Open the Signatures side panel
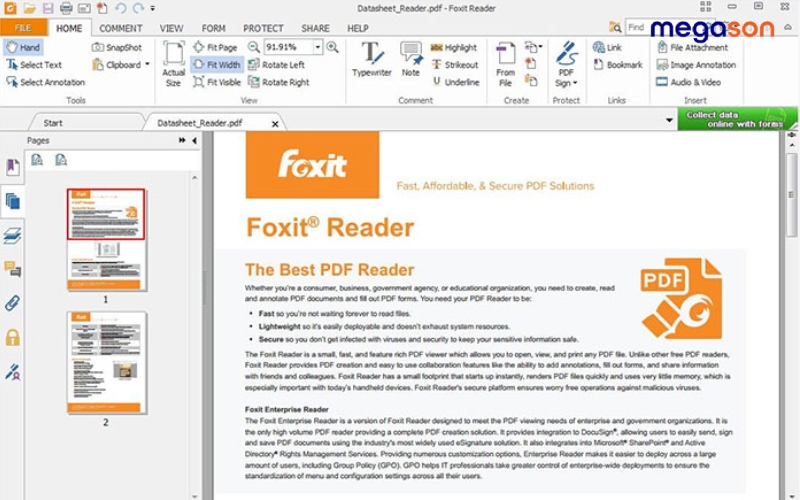This screenshot has height=500, width=800. pos(12,372)
